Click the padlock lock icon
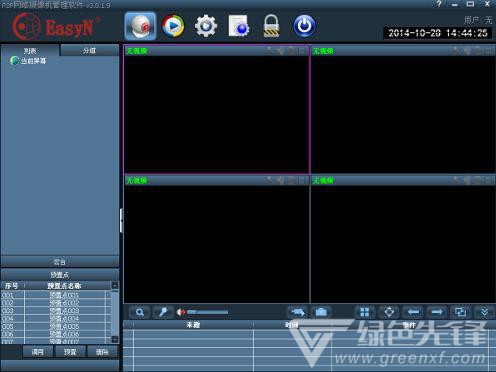This screenshot has width=496, height=372. (x=271, y=26)
